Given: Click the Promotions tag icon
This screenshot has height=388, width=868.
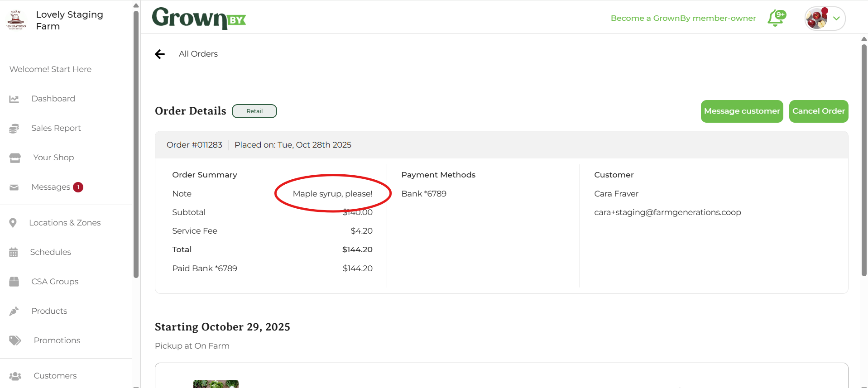Looking at the screenshot, I should click(15, 340).
